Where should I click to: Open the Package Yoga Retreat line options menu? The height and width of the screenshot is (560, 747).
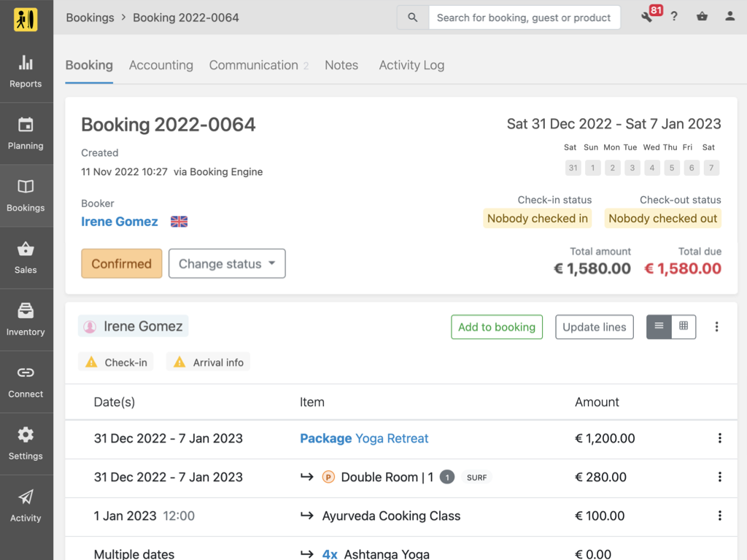[720, 438]
